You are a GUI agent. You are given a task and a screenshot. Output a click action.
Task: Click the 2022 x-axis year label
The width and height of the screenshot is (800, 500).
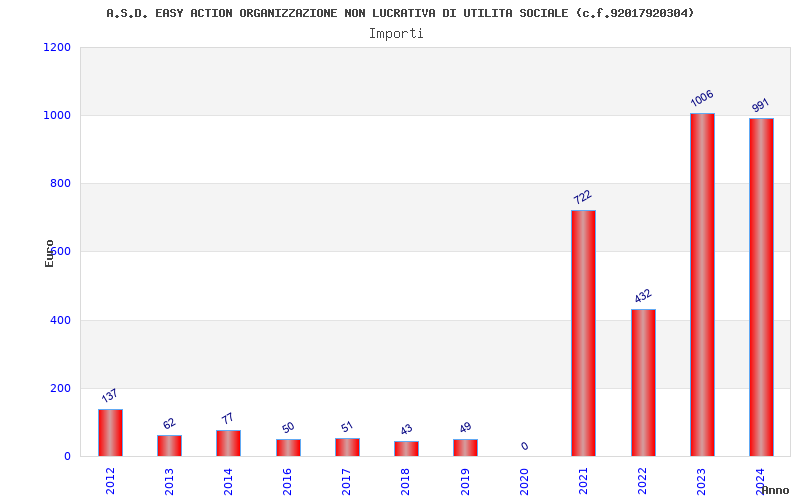coord(642,481)
